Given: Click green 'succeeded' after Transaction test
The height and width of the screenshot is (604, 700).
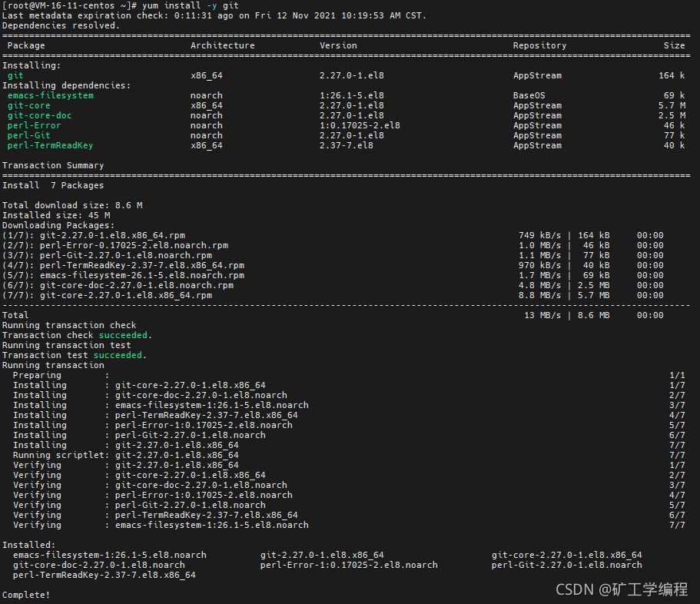Looking at the screenshot, I should coord(118,355).
